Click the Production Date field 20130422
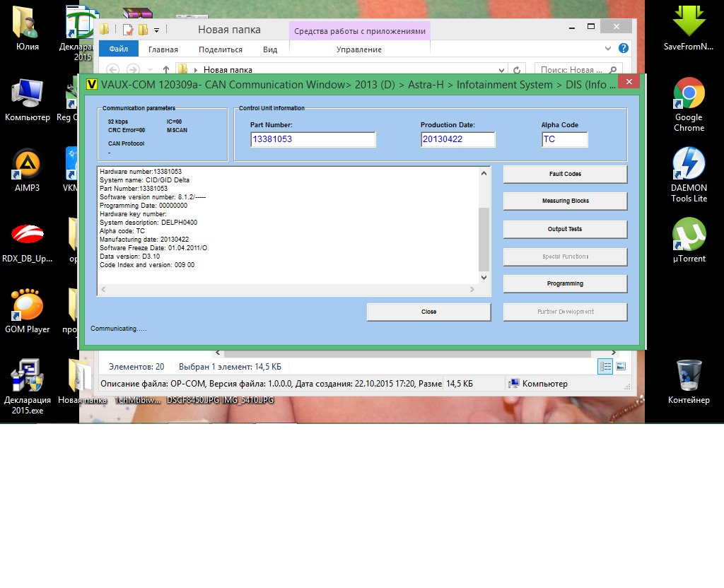The height and width of the screenshot is (588, 724). pyautogui.click(x=457, y=139)
